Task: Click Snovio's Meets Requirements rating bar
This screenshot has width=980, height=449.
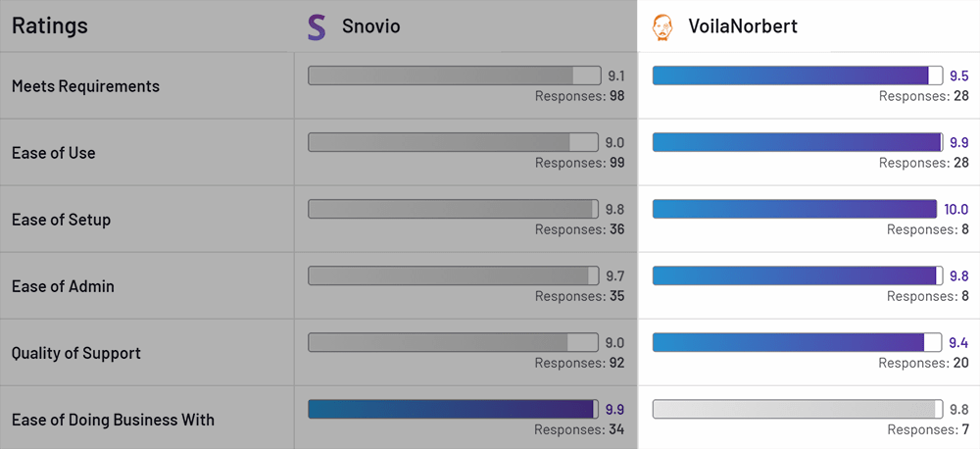Action: pos(455,75)
